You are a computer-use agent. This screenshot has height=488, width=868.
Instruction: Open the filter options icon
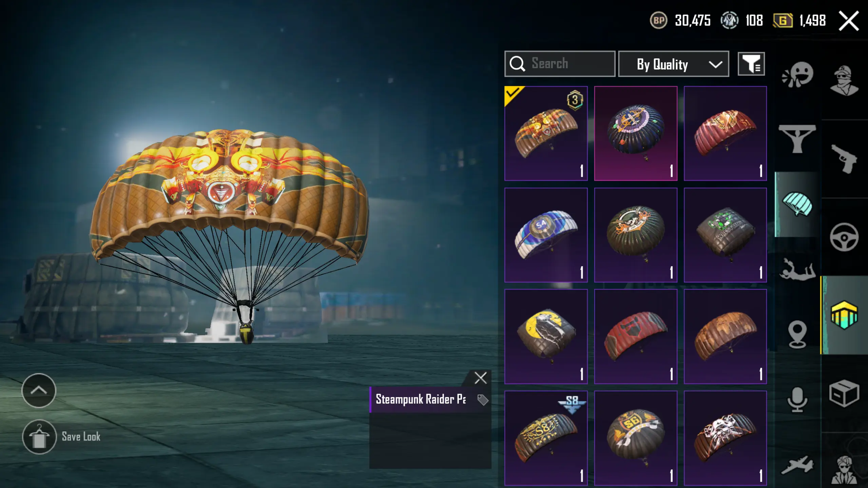751,64
